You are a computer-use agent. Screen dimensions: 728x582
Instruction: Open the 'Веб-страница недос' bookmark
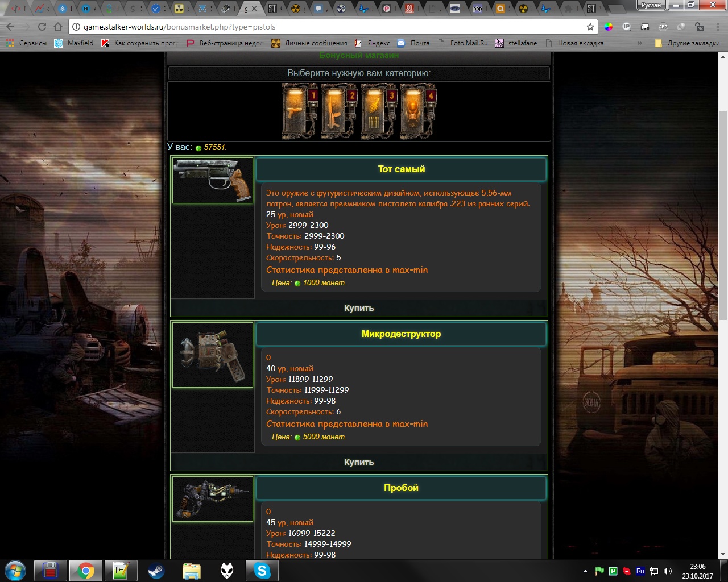click(225, 43)
